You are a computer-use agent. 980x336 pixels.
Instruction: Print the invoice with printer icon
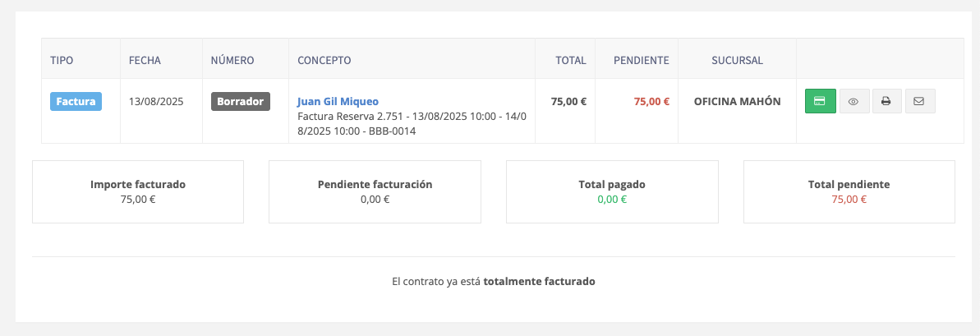click(886, 101)
